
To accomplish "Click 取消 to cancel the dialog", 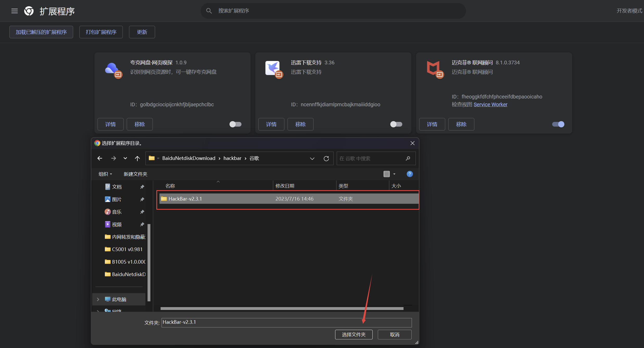I will tap(395, 334).
